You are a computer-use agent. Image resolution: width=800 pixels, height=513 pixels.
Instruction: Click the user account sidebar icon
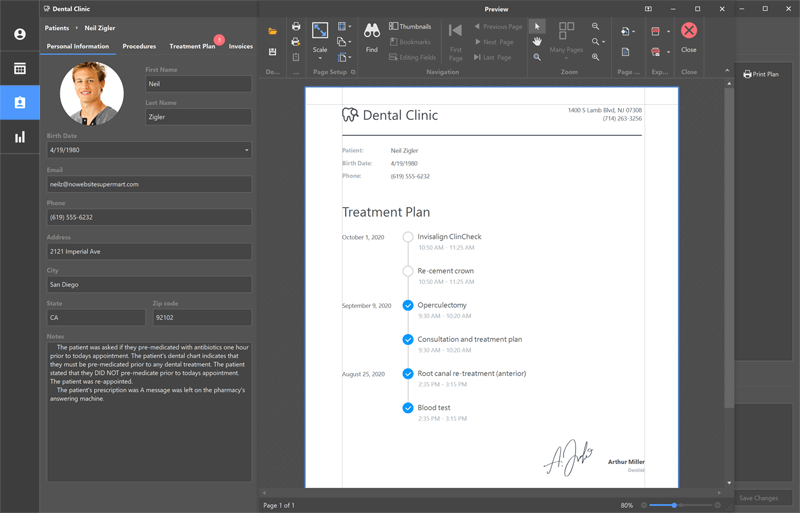(19, 35)
